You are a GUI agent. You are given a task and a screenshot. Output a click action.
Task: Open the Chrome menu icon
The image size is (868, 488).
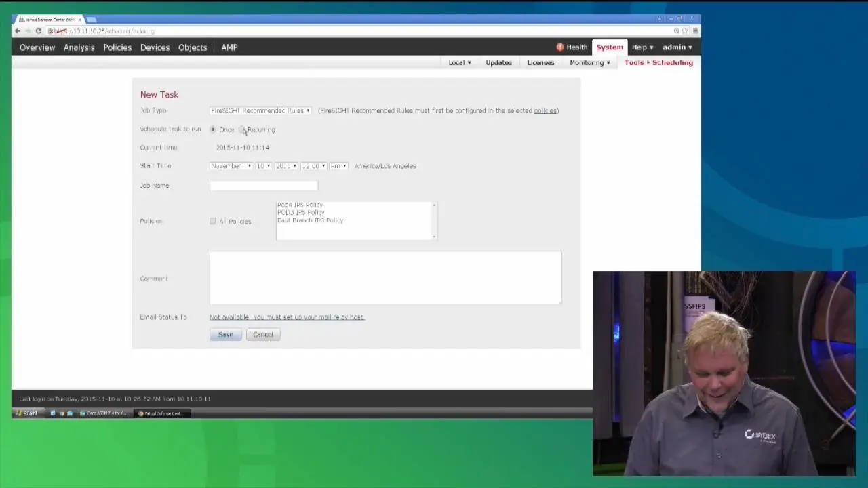coord(694,31)
